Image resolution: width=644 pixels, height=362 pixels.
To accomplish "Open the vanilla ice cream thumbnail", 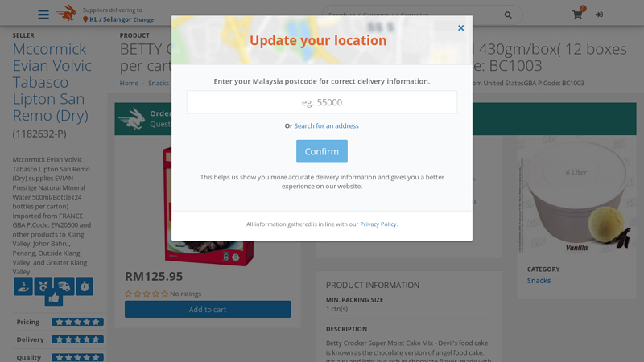I will 576,195.
